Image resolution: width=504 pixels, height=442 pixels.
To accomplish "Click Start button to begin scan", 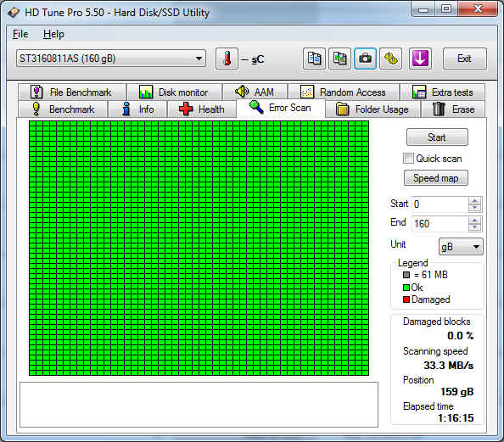I will coord(437,137).
